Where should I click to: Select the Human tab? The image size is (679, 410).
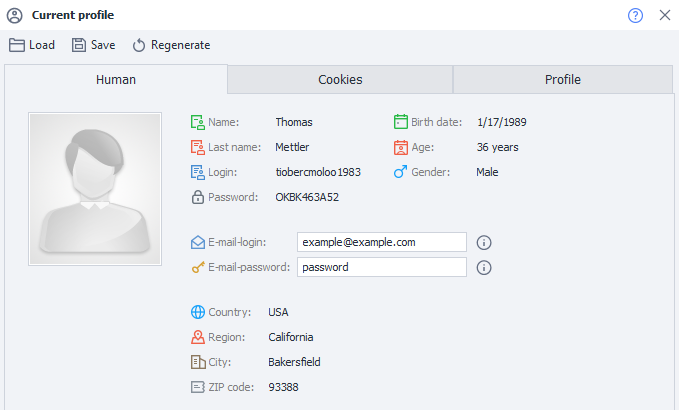(116, 80)
